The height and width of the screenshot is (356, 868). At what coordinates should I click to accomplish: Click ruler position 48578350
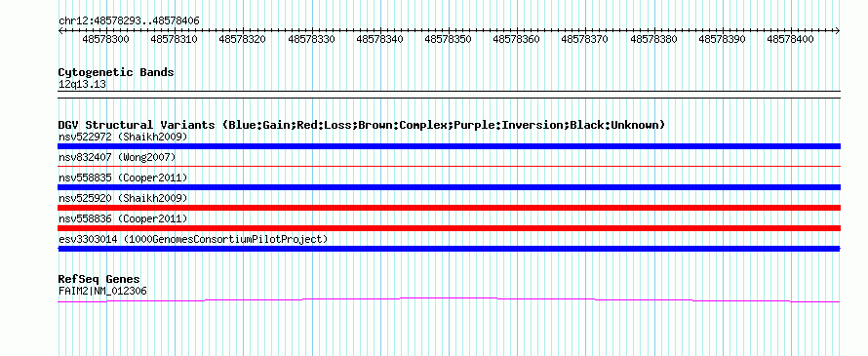tap(448, 40)
